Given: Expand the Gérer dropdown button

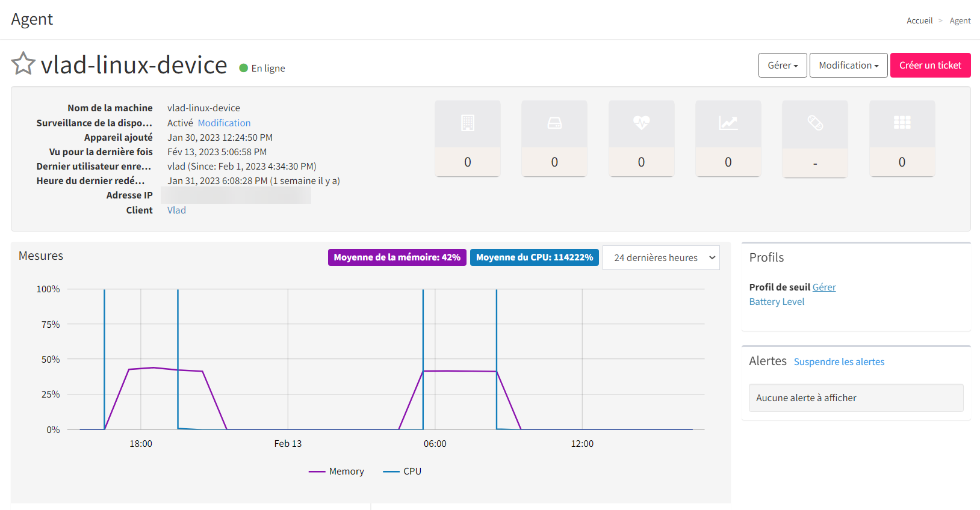Looking at the screenshot, I should click(x=783, y=65).
